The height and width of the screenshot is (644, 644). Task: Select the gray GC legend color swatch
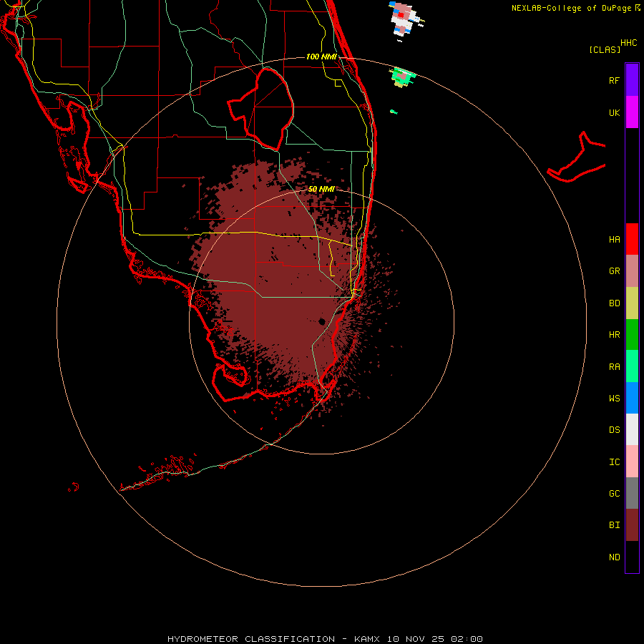click(x=632, y=493)
